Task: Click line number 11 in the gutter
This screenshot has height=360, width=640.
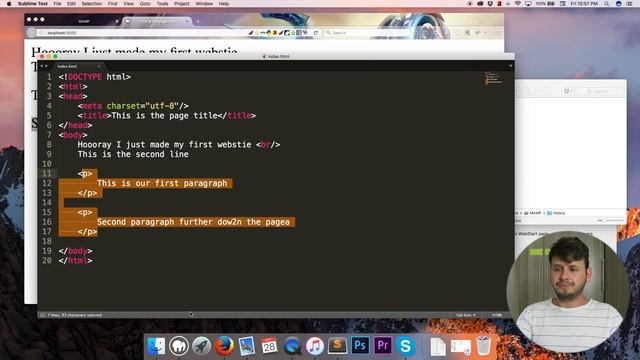Action: coord(47,173)
